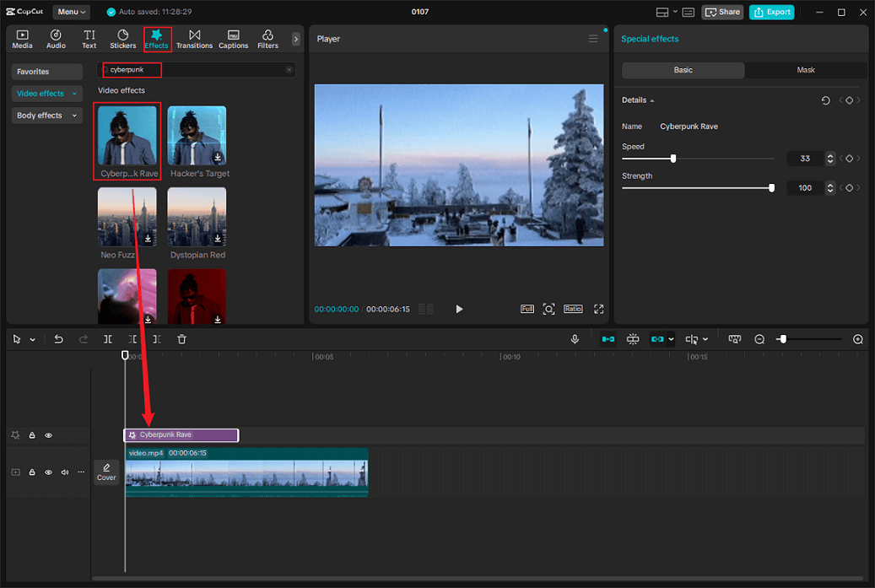The width and height of the screenshot is (875, 588).
Task: Click the Delete icon above the timeline
Action: [181, 338]
